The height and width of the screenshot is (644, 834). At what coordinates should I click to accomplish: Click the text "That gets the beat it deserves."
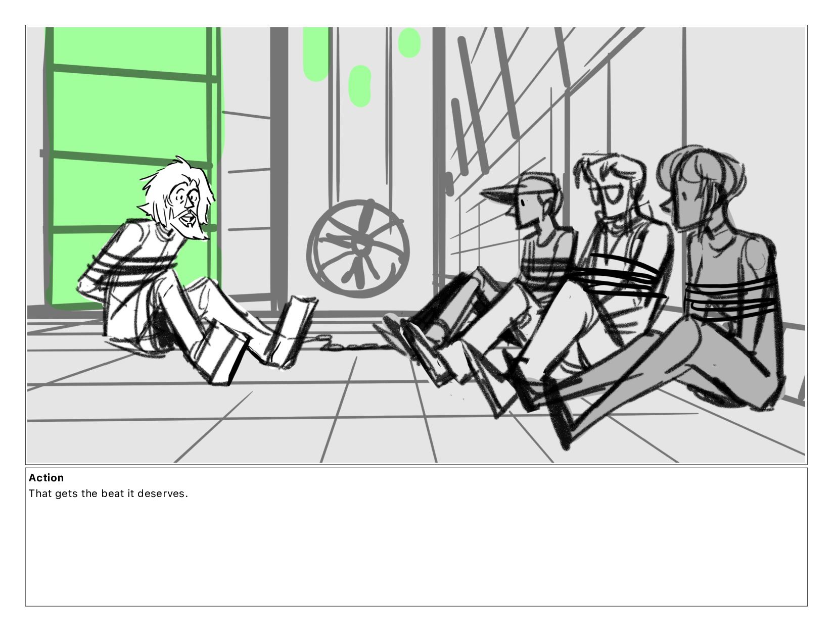108,493
